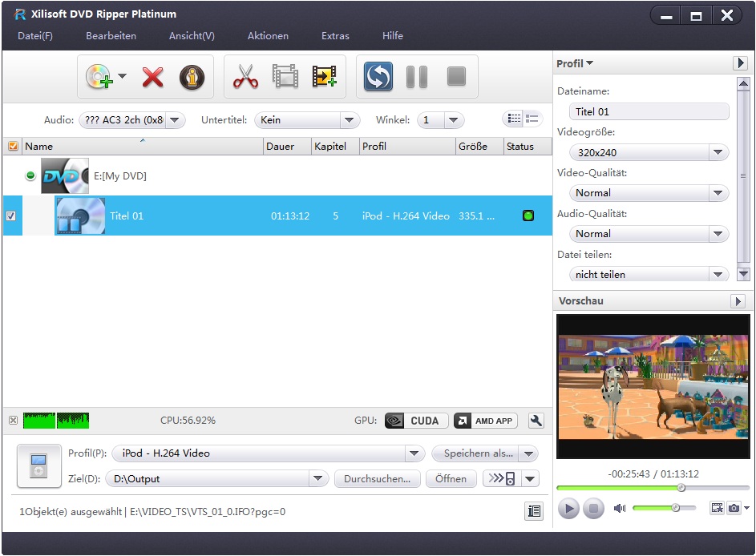Click the preview volume slider

[664, 507]
